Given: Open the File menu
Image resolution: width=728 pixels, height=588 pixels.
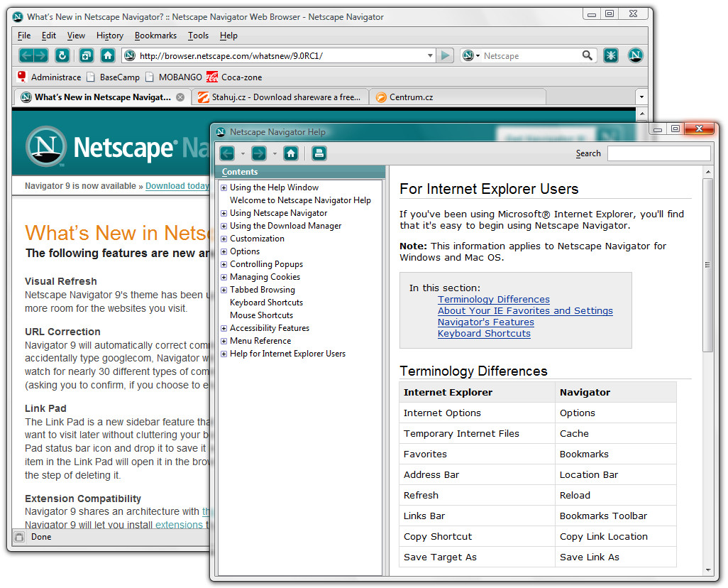Looking at the screenshot, I should 24,36.
